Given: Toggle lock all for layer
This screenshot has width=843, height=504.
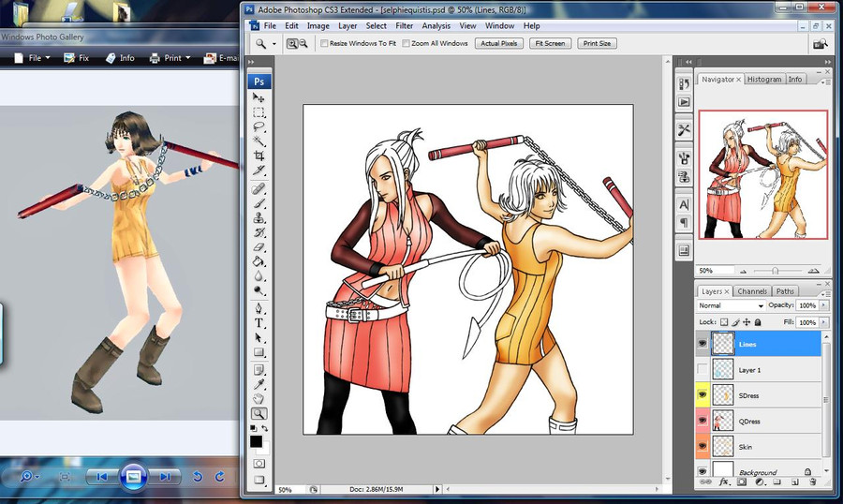Looking at the screenshot, I should tap(758, 322).
